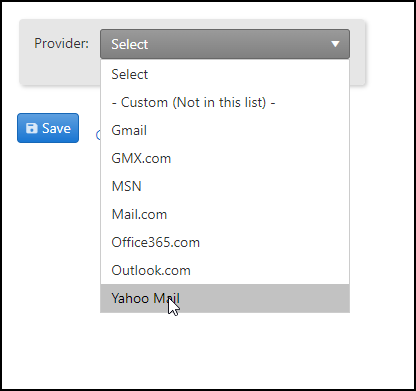
Task: Click the 'Select' text in the gray combo header
Action: pos(130,44)
